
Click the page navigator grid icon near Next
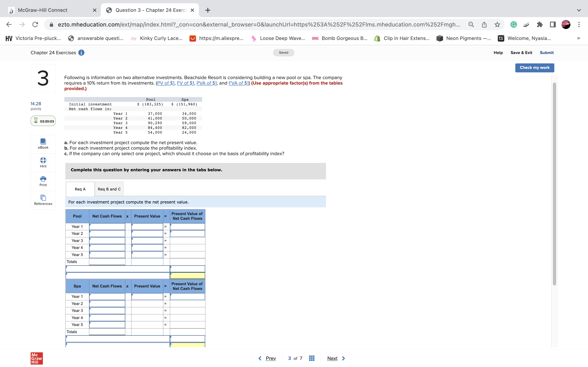pyautogui.click(x=312, y=358)
